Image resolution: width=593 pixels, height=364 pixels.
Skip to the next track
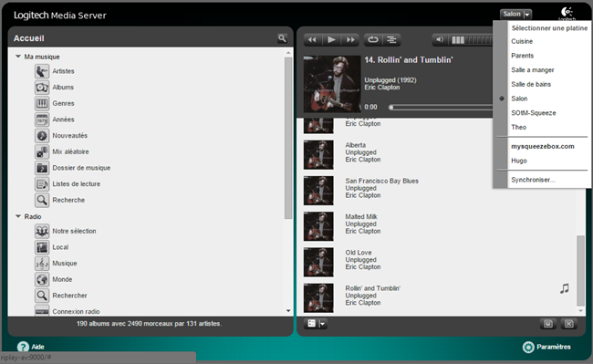[350, 39]
